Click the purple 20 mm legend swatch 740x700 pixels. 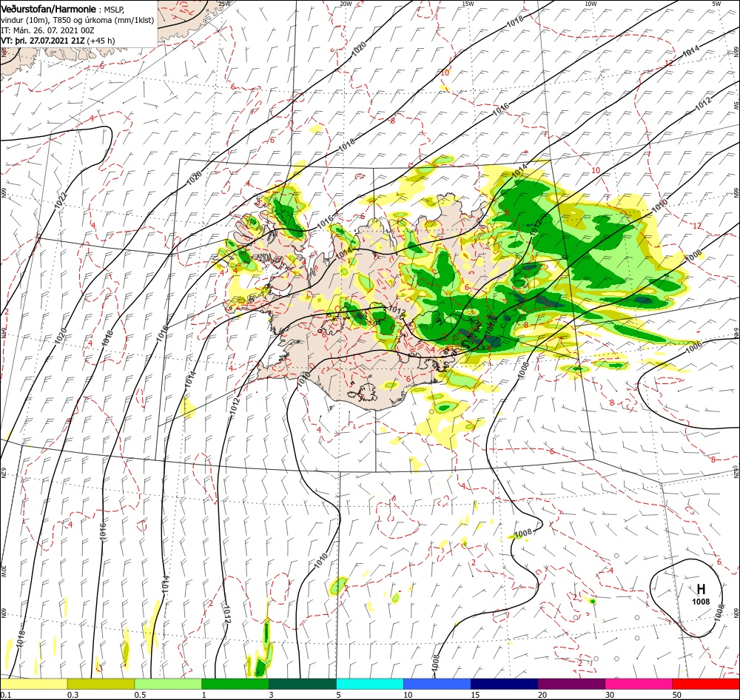[x=571, y=684]
